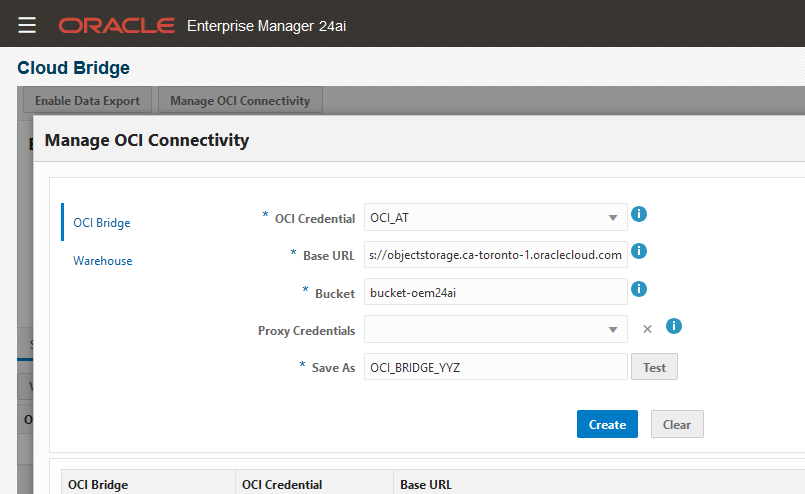Show info for OCI Credential field
Image resolution: width=805 pixels, height=494 pixels.
coord(639,214)
